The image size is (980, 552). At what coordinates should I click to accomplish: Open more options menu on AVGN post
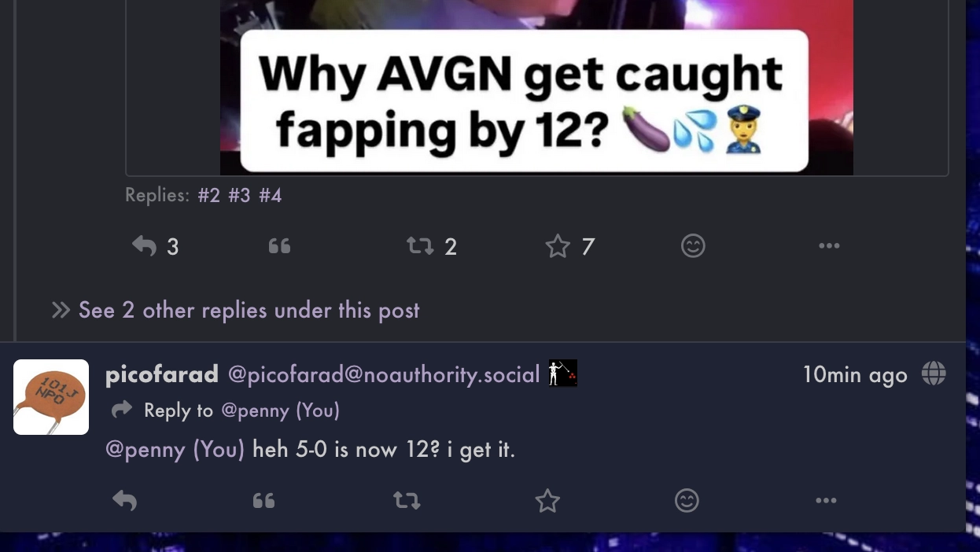[829, 246]
